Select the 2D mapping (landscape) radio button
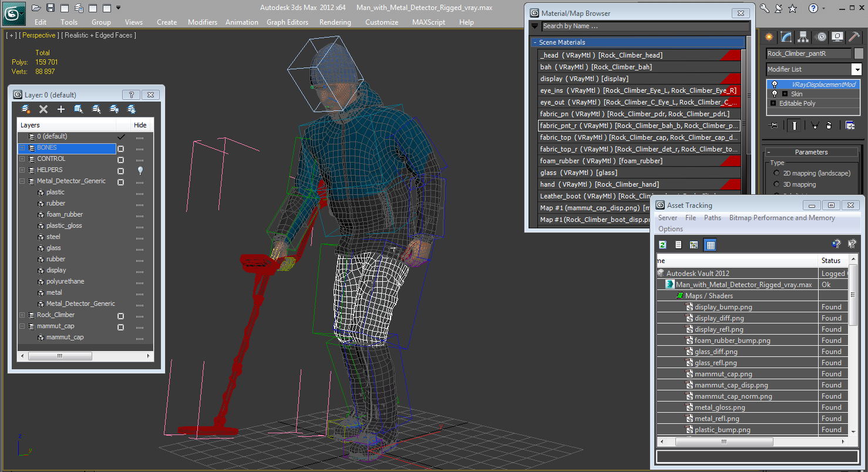868x472 pixels. [x=777, y=173]
